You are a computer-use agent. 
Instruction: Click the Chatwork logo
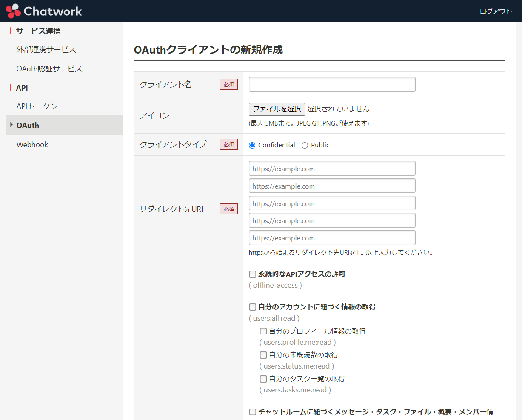pos(44,11)
